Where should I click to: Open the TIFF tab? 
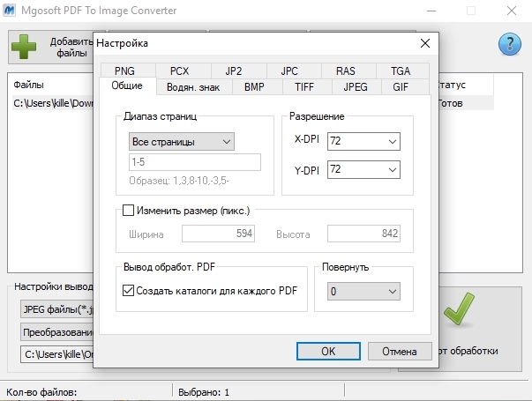pyautogui.click(x=307, y=87)
